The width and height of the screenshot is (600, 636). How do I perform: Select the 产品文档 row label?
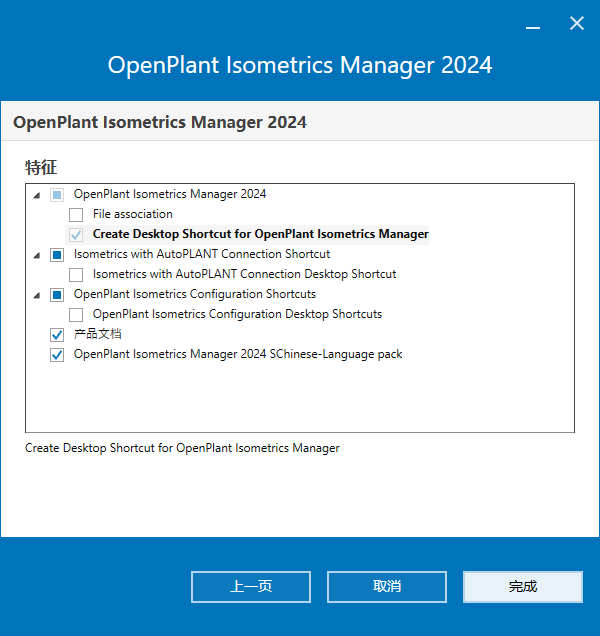click(97, 334)
